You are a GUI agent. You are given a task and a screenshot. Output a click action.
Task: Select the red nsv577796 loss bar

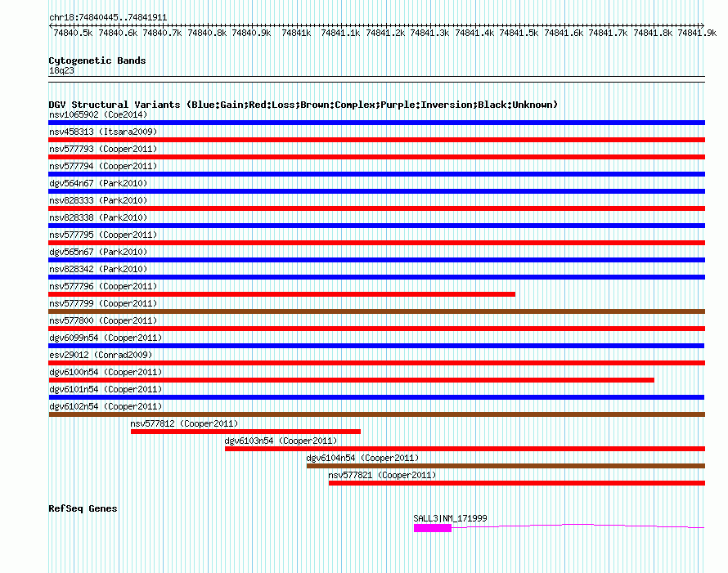coord(282,294)
